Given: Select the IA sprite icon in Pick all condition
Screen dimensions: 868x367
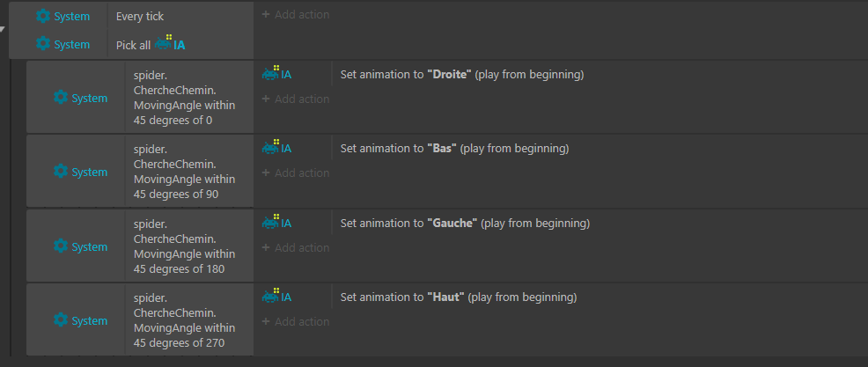Looking at the screenshot, I should tap(164, 43).
